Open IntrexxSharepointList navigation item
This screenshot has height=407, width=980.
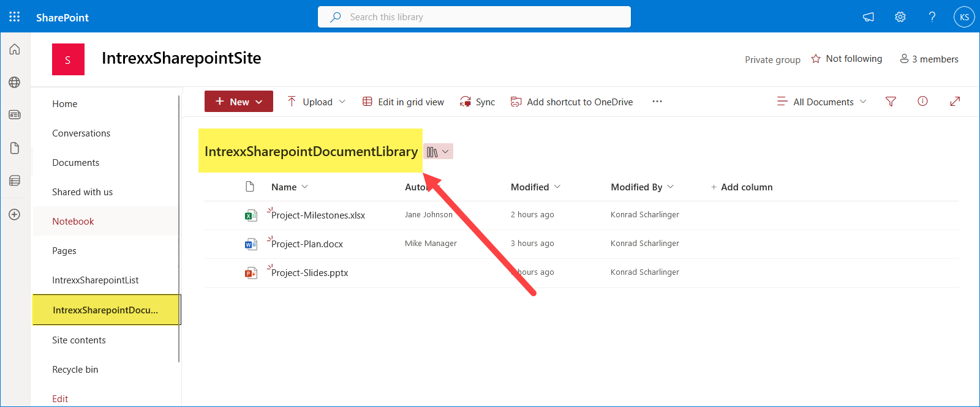(x=96, y=280)
